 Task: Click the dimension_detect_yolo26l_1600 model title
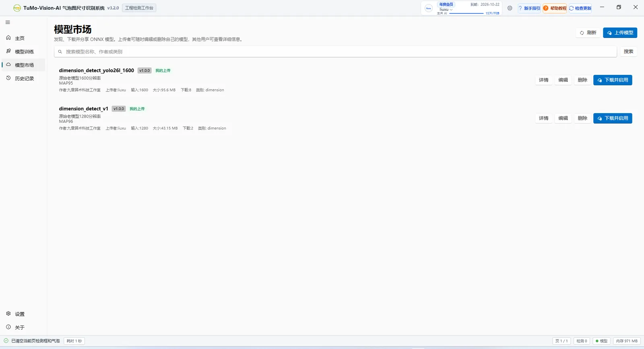coord(97,70)
